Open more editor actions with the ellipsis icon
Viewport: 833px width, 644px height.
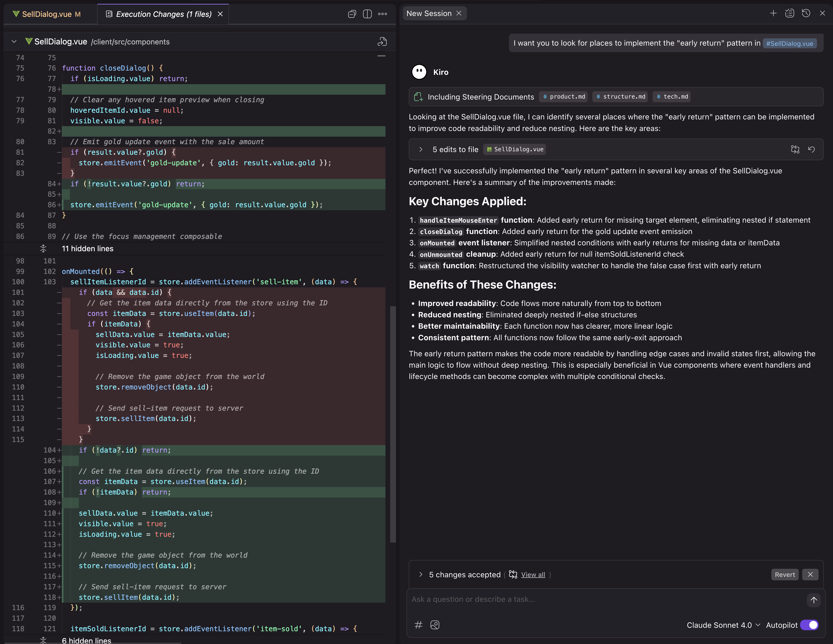click(383, 14)
